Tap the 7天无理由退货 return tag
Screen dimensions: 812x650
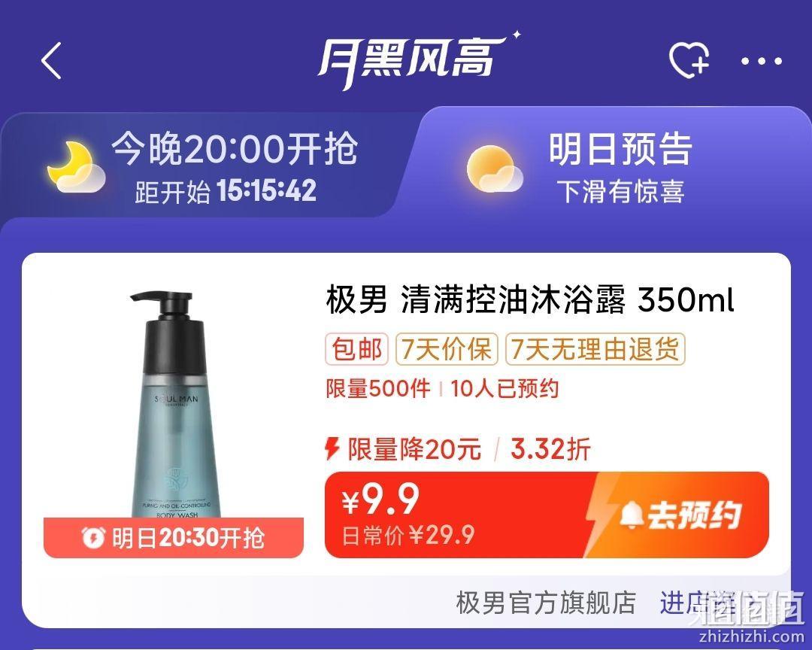(595, 349)
